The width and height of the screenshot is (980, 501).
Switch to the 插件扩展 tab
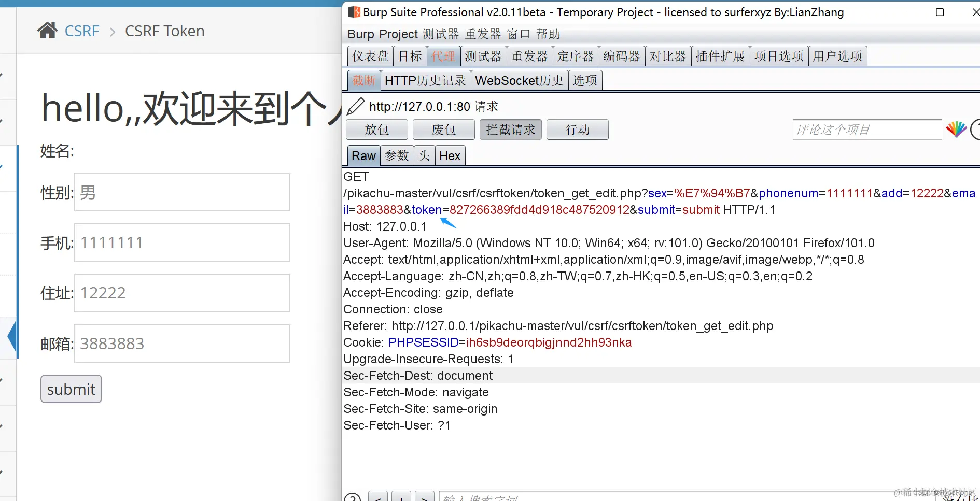click(720, 56)
